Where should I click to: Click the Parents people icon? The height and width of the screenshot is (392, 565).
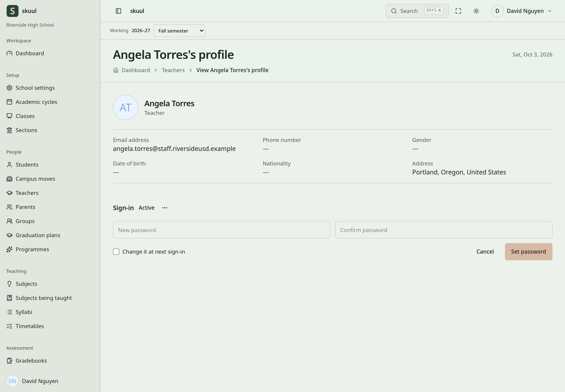[x=9, y=207]
